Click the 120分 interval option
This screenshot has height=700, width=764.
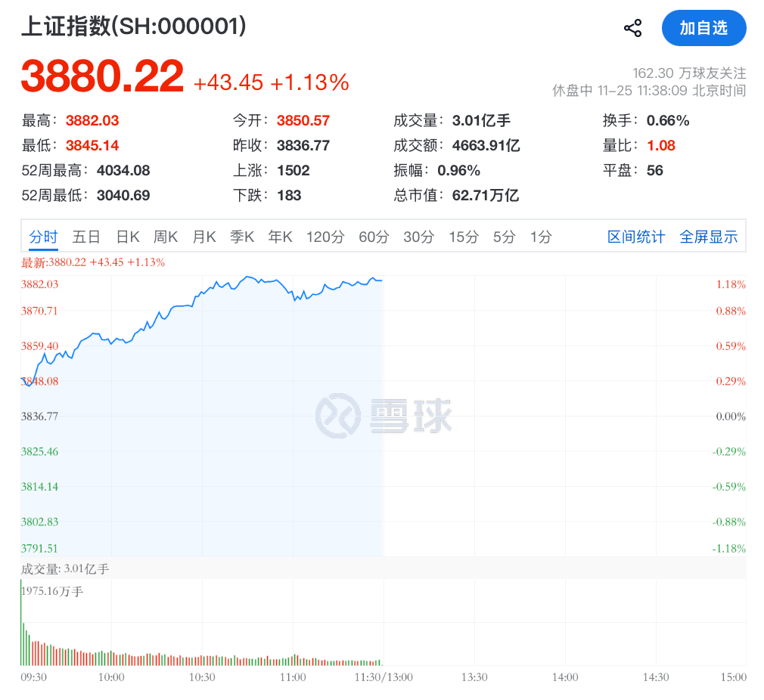point(325,237)
